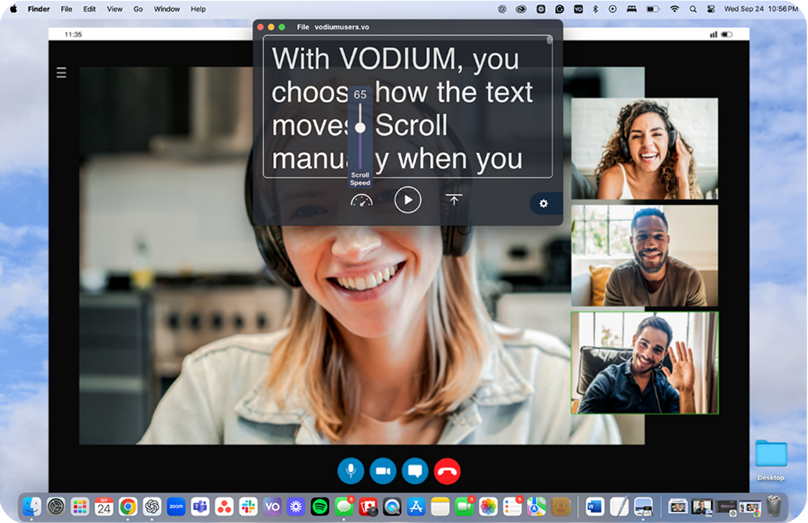808x523 pixels.
Task: Toggle camera in the video call
Action: pyautogui.click(x=382, y=471)
